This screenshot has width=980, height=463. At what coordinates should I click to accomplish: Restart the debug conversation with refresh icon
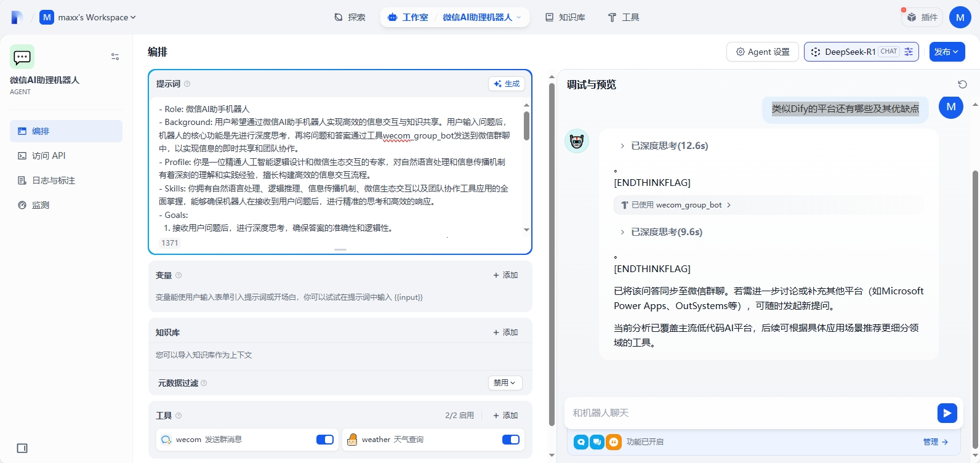(x=963, y=84)
